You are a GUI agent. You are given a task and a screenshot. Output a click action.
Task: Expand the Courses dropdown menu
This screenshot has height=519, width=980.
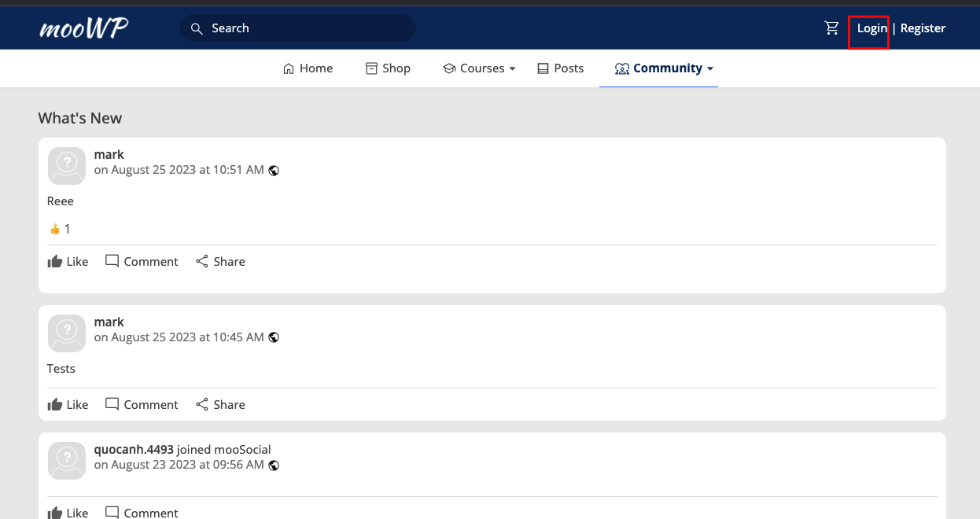479,68
